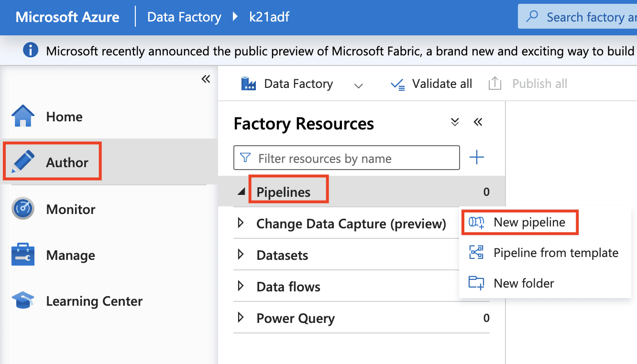
Task: Click the plus icon to add resource
Action: point(476,158)
